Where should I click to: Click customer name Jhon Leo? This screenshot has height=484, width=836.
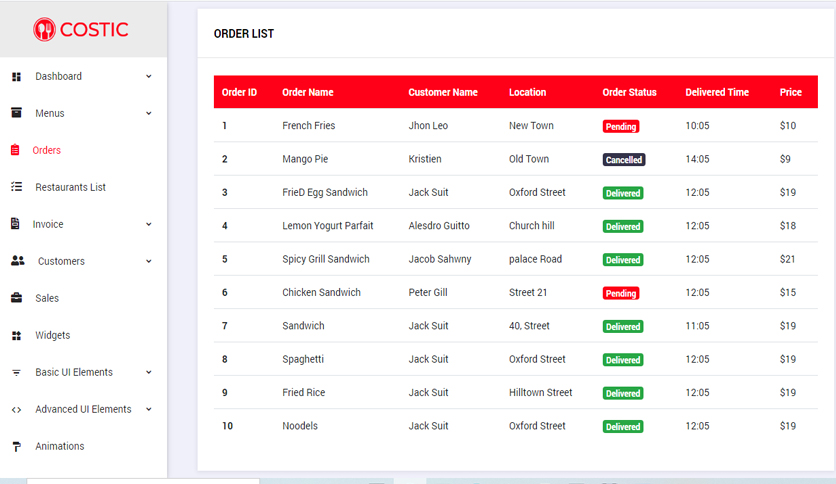[x=428, y=125]
